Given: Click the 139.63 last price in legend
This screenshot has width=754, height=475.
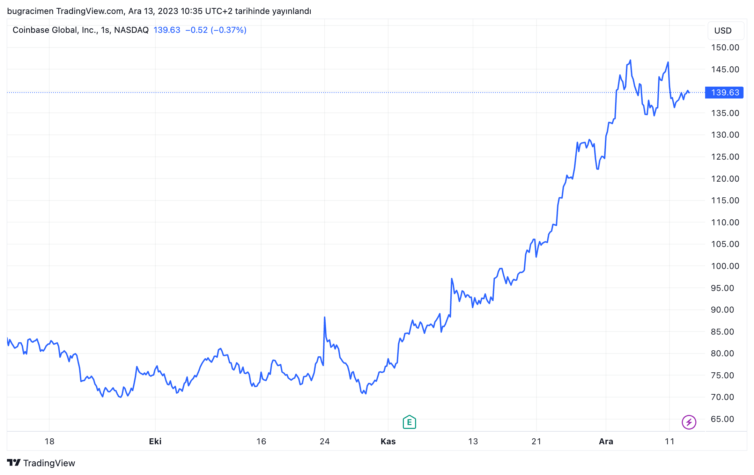Looking at the screenshot, I should pos(167,30).
